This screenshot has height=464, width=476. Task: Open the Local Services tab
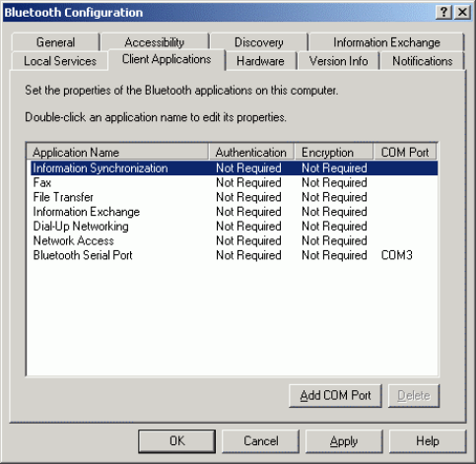click(x=60, y=61)
